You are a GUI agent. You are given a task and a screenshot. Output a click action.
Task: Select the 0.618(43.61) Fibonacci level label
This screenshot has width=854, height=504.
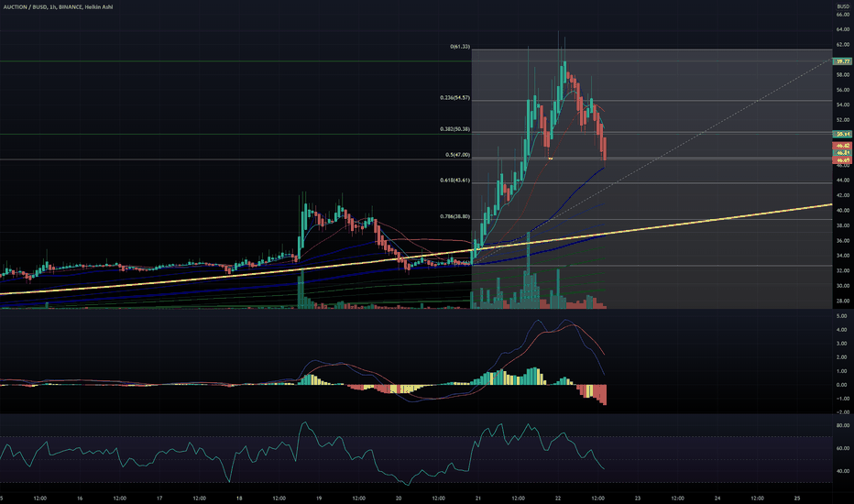[454, 181]
